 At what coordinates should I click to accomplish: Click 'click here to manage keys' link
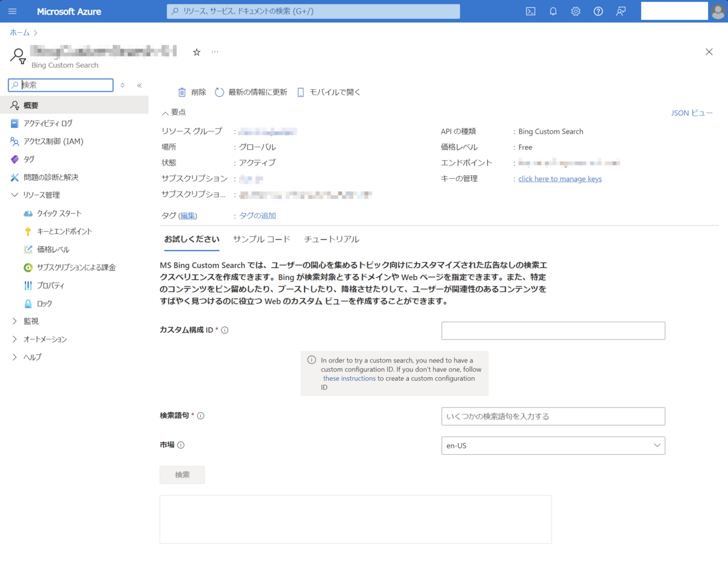560,179
